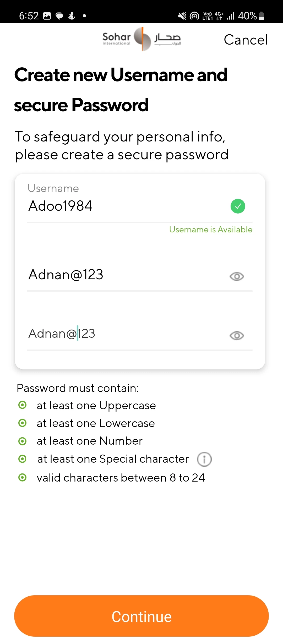Viewport: 283px width, 644px height.
Task: Tap the Uppercase requirement indicator
Action: tap(22, 405)
